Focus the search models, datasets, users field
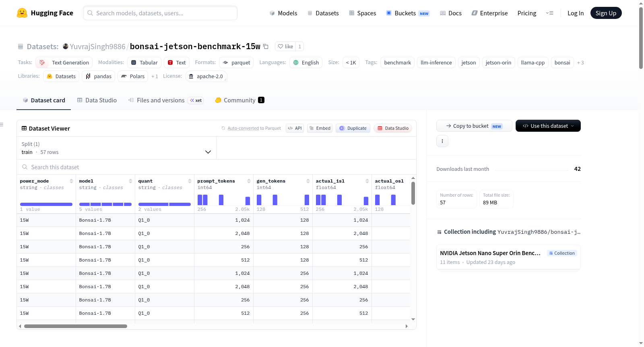Screen dimensions: 644x347 (x=160, y=13)
